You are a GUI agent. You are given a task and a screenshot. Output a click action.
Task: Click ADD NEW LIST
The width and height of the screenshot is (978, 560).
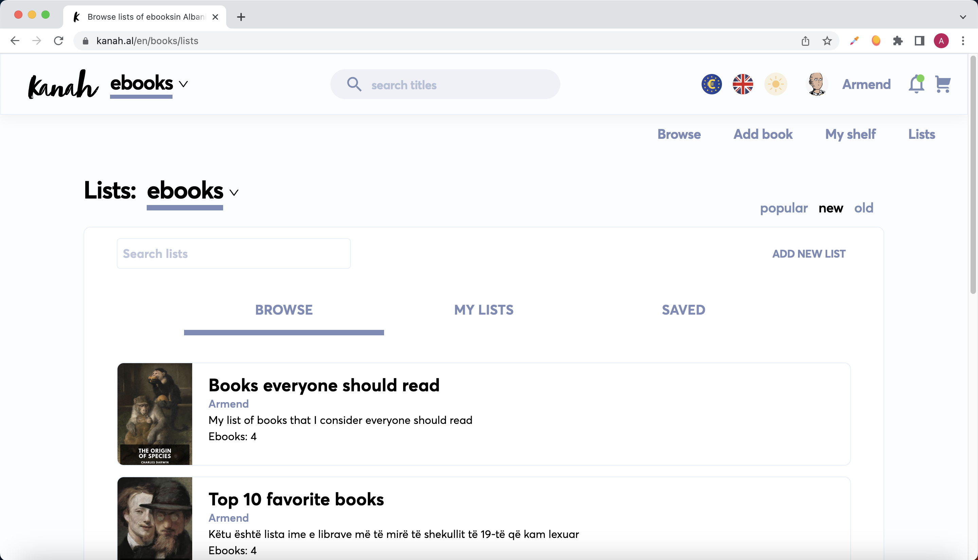[809, 254]
